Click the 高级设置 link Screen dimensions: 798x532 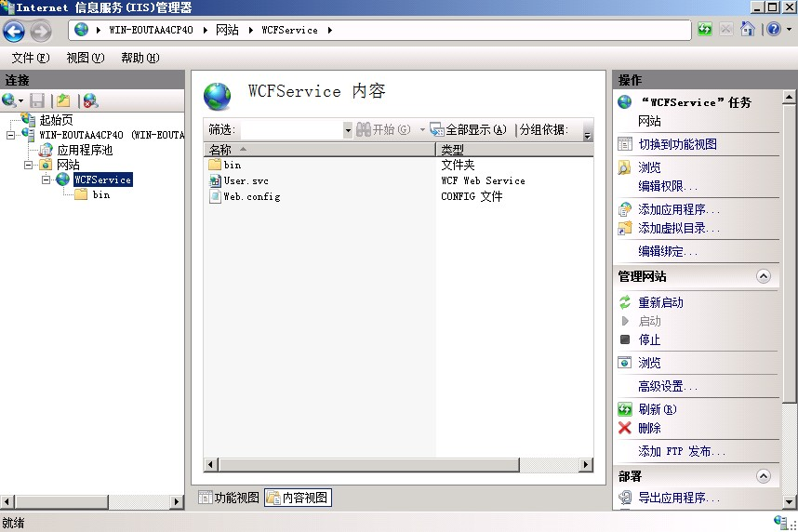tap(667, 386)
